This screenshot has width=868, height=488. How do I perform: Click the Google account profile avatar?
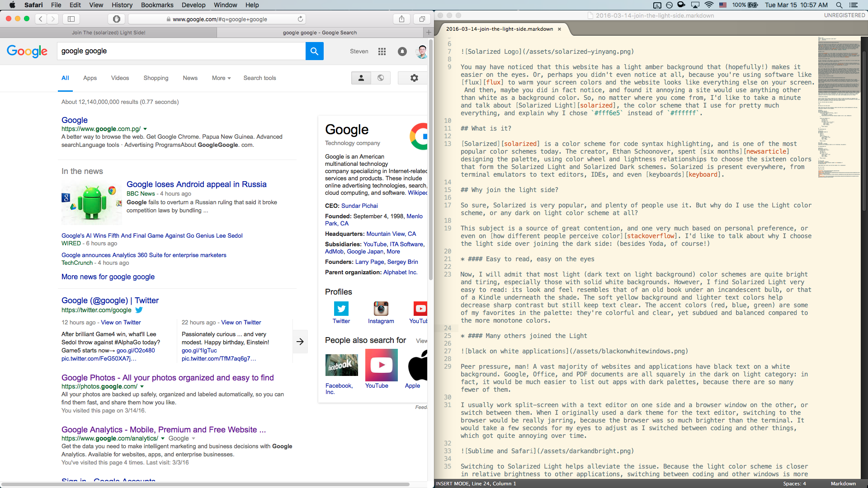[422, 52]
